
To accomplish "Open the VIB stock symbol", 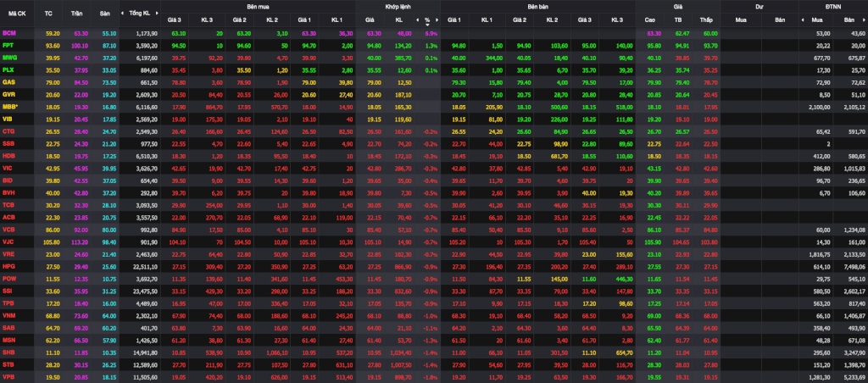I will 7,118.
